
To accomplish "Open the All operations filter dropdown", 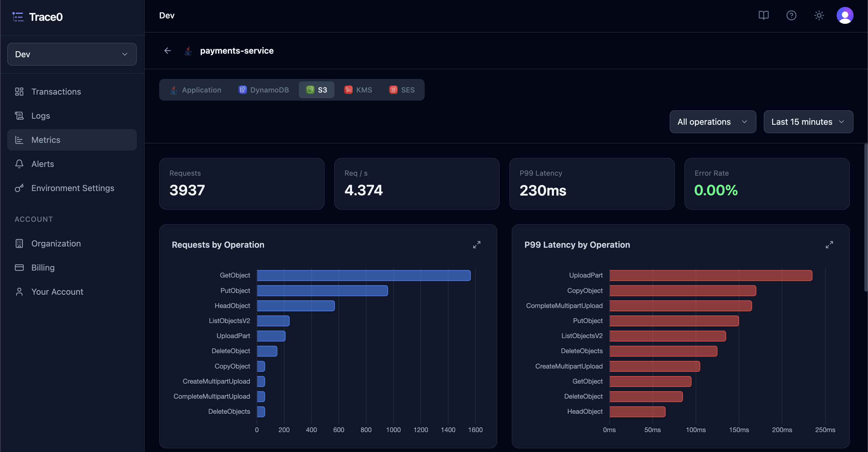I will click(713, 122).
